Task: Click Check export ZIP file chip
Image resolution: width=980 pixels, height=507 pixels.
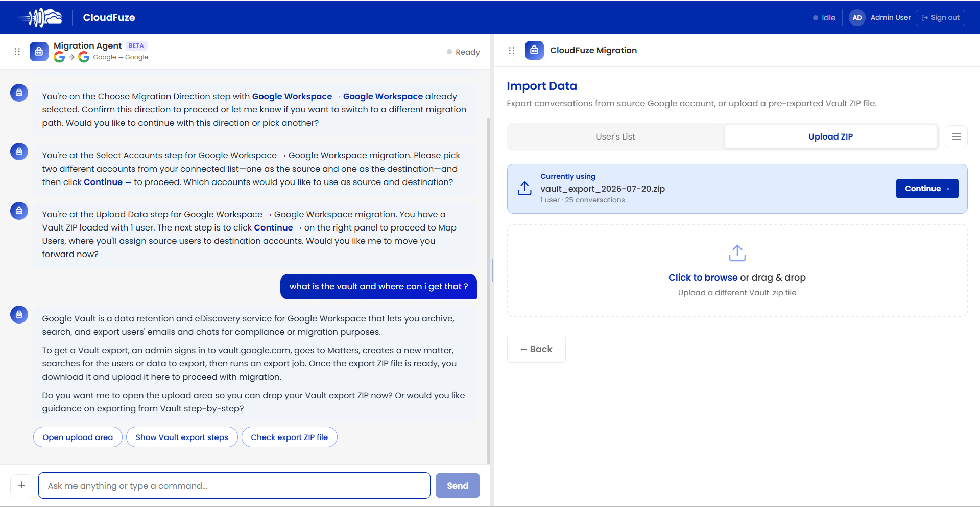Action: (x=289, y=437)
